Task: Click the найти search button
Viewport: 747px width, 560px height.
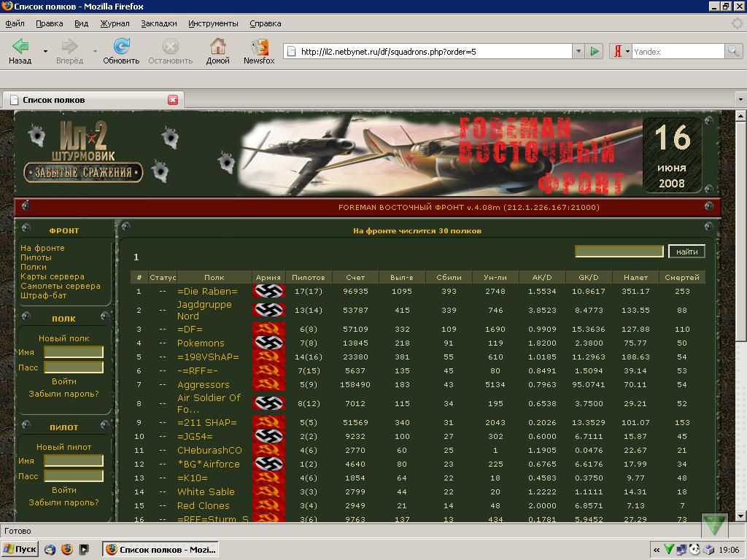Action: (686, 252)
